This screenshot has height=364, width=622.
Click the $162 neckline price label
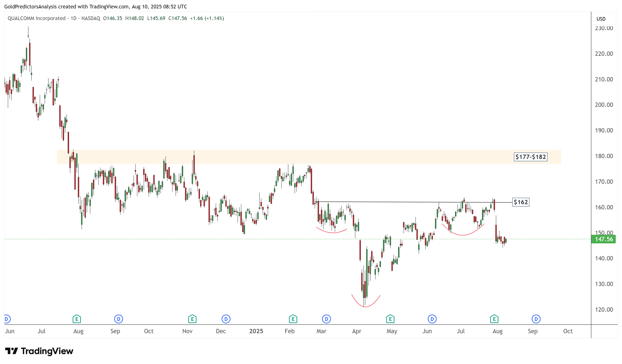[521, 202]
